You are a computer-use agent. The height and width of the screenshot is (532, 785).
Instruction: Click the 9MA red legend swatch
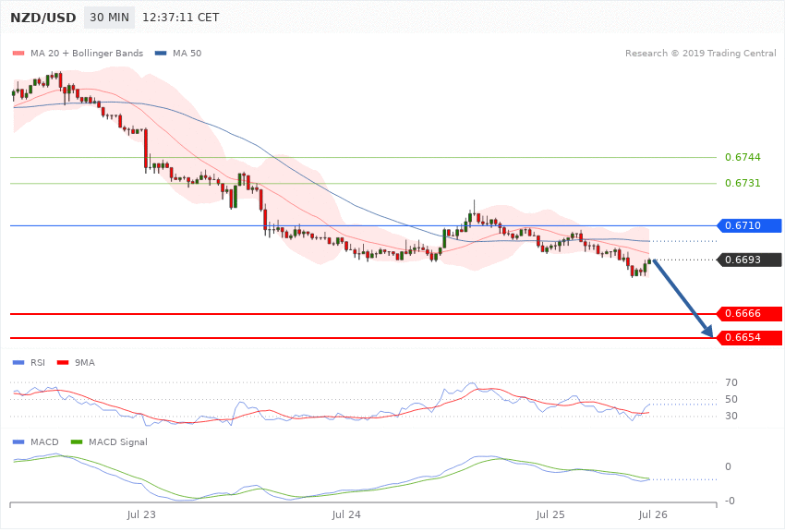coord(63,362)
